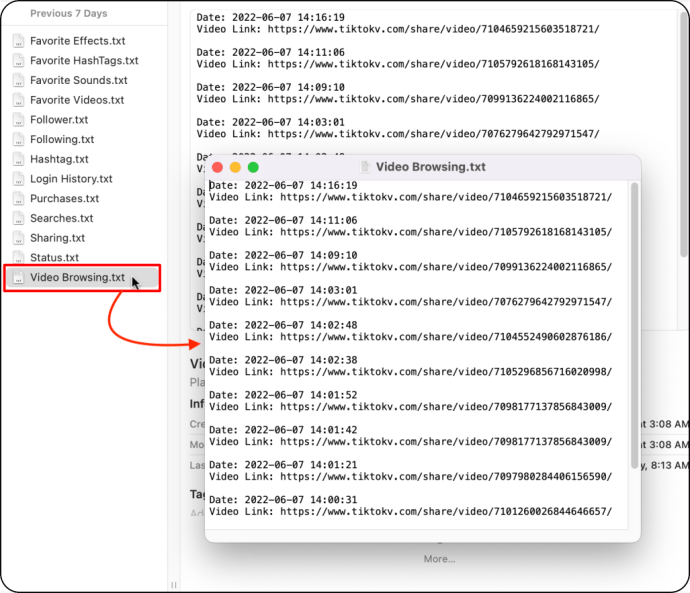Select Purchases.txt file
This screenshot has width=690, height=593.
tap(64, 199)
